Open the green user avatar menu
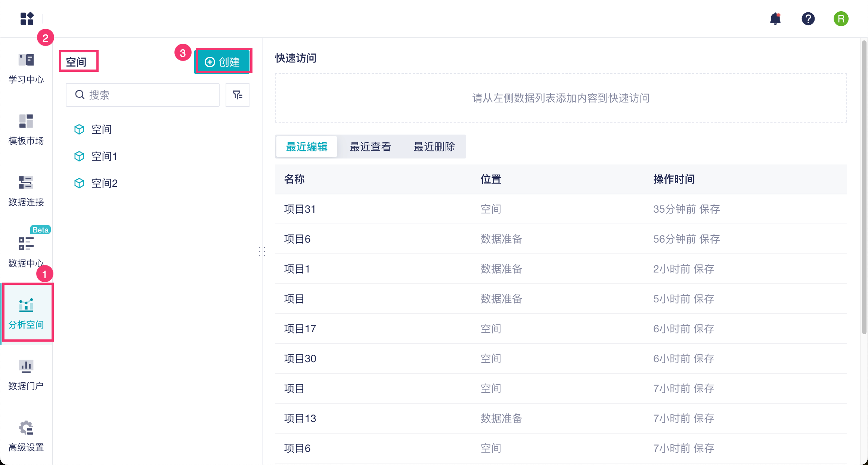Screen dimensions: 868x465 pyautogui.click(x=841, y=18)
